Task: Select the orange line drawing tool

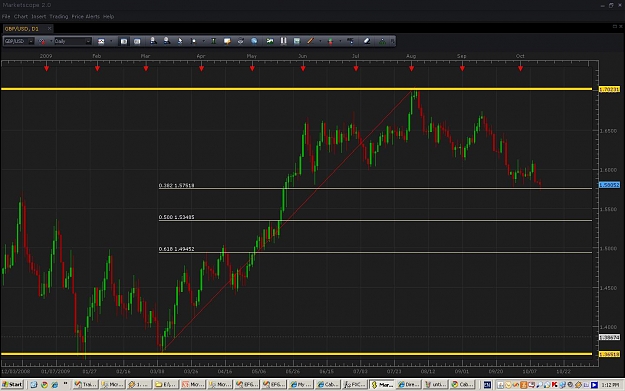Action: pos(310,41)
